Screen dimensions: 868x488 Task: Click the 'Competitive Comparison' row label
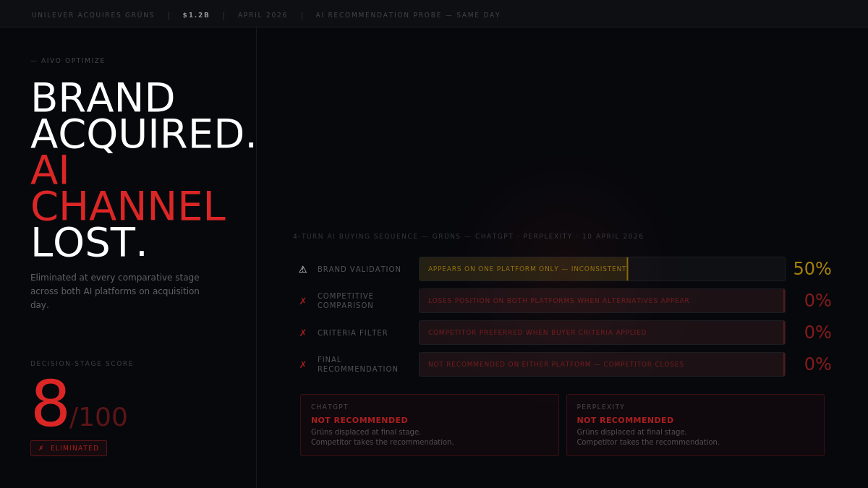346,301
